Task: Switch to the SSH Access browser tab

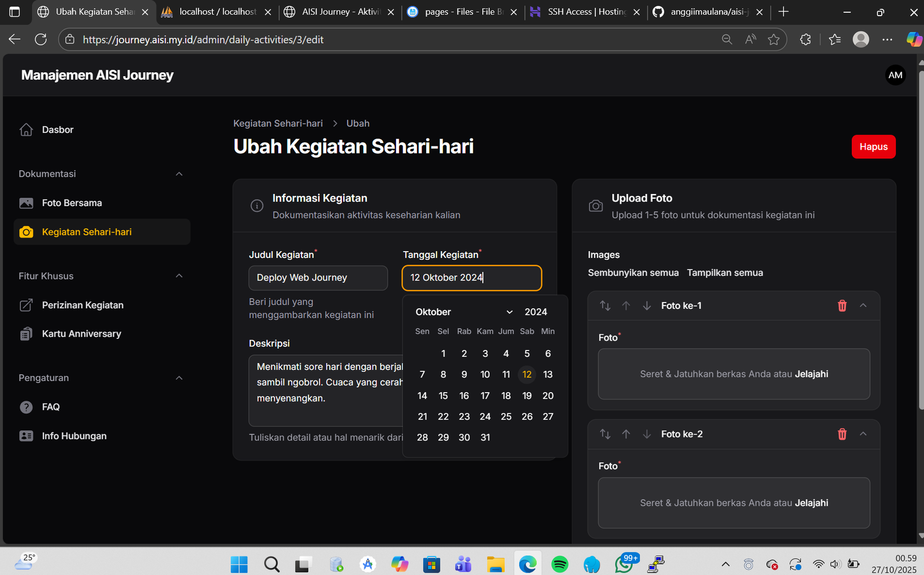Action: click(x=583, y=12)
